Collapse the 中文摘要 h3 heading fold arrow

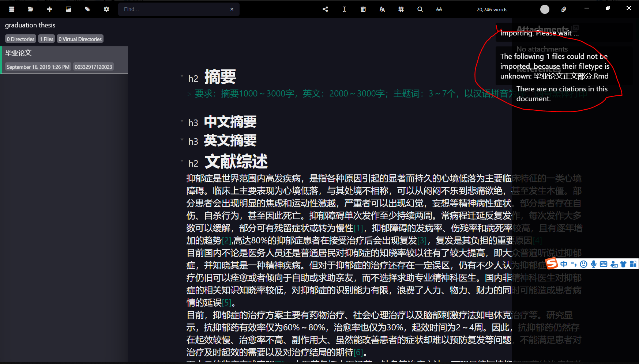point(182,121)
